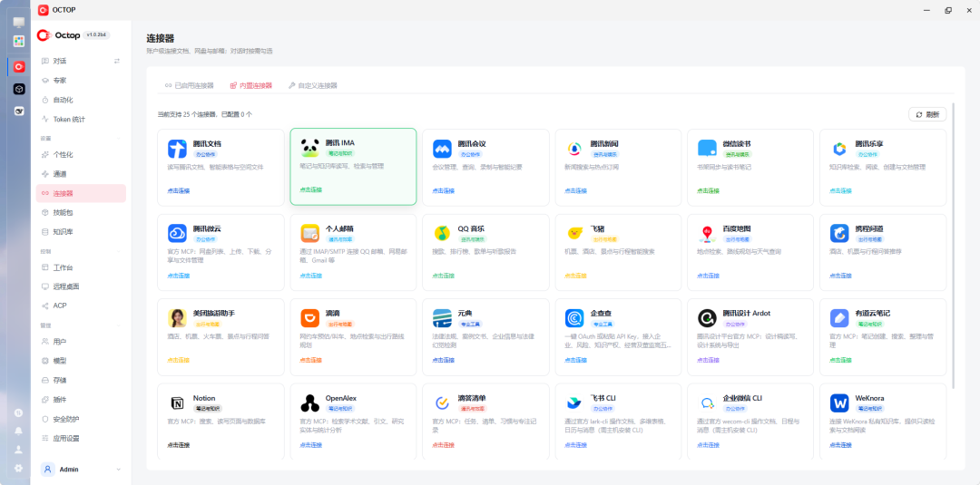
Task: Expand the Admin account dropdown
Action: coord(119,470)
